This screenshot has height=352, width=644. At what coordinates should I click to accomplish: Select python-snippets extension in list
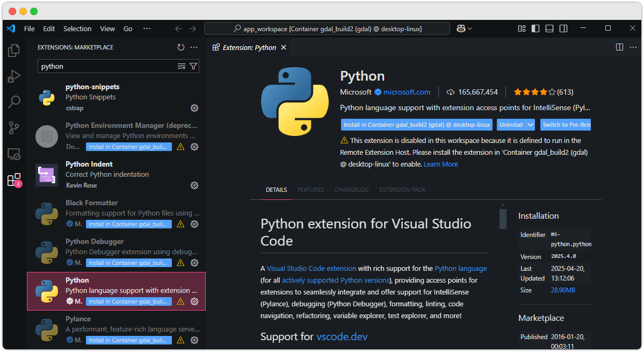tap(116, 97)
